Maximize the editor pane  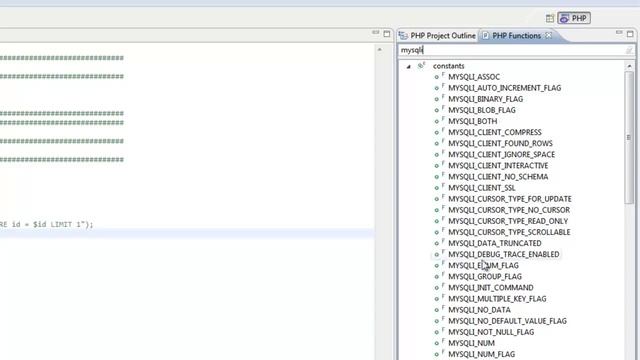387,34
